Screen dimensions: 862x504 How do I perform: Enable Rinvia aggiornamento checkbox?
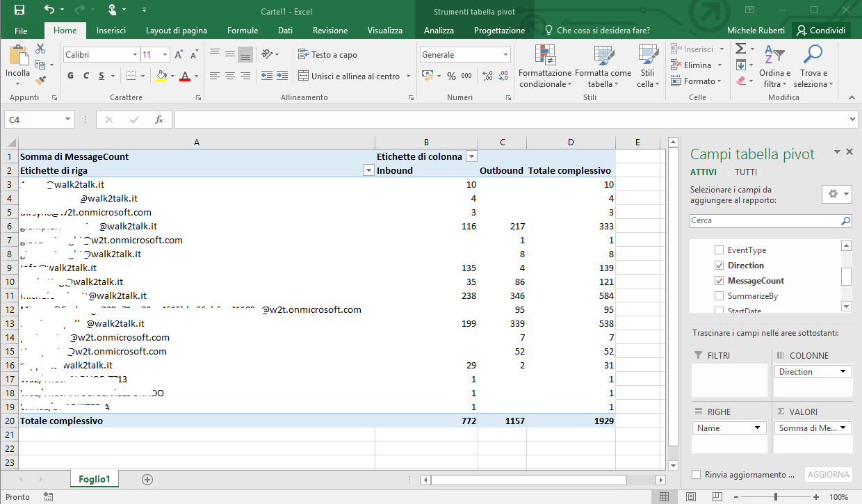pos(697,475)
